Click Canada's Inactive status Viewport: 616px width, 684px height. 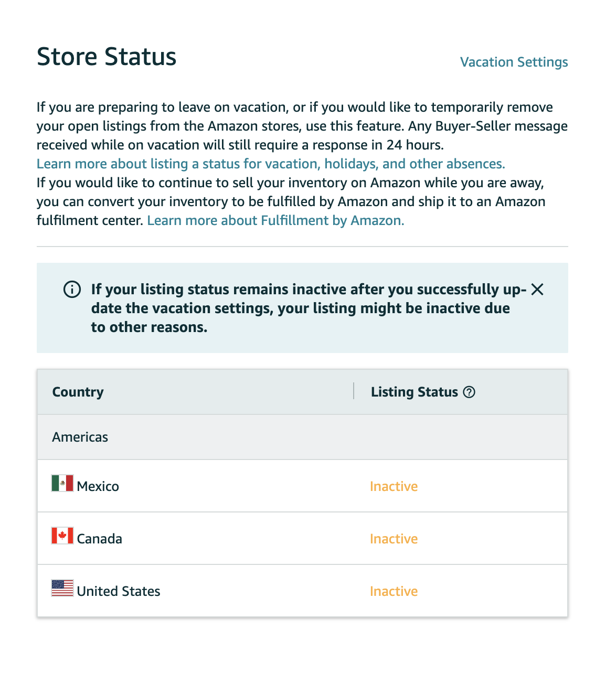coord(394,539)
